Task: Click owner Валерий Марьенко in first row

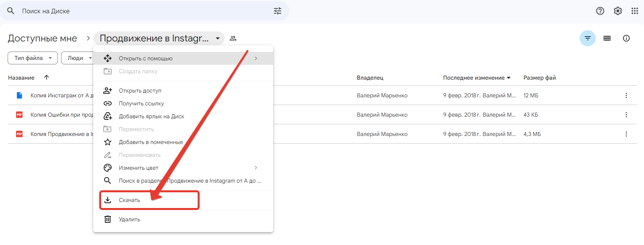Action: point(382,95)
